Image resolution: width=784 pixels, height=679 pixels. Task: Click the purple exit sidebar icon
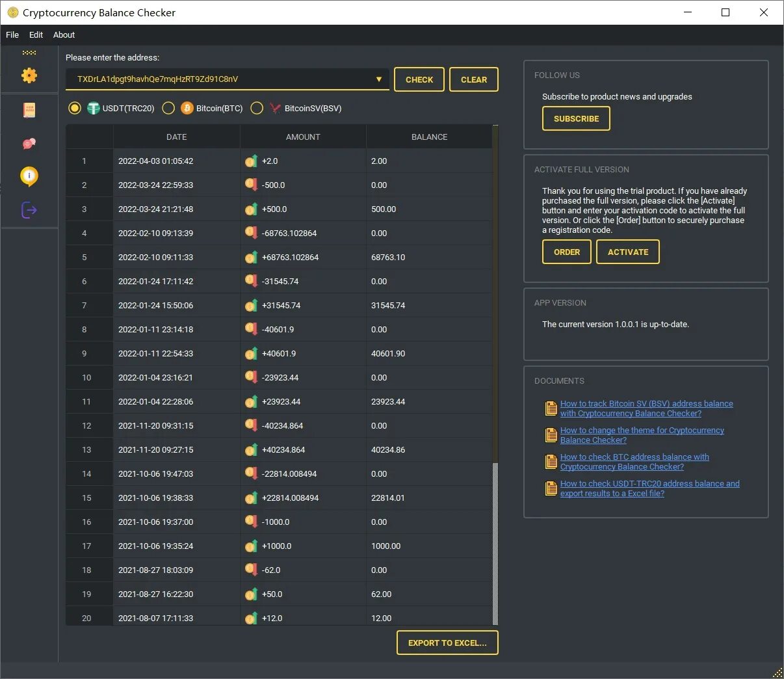29,210
